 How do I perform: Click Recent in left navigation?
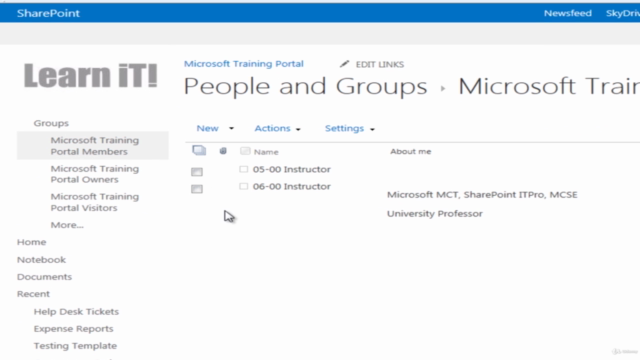[x=33, y=294]
